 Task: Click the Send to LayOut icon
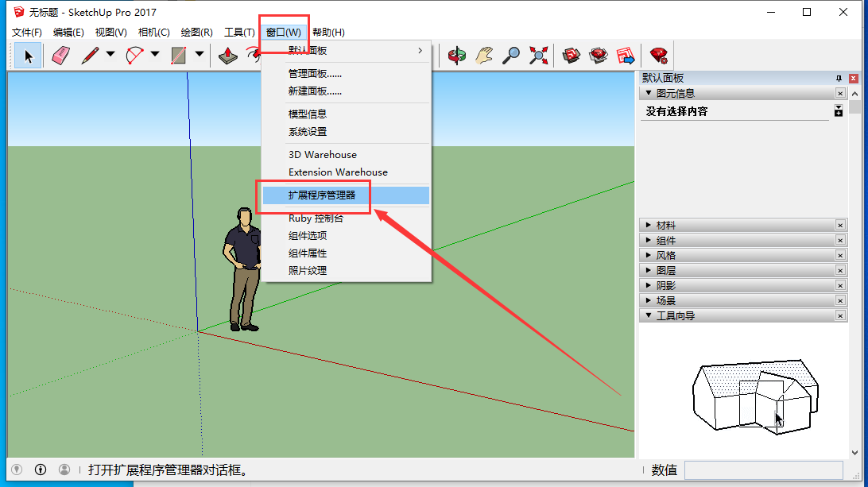[626, 56]
